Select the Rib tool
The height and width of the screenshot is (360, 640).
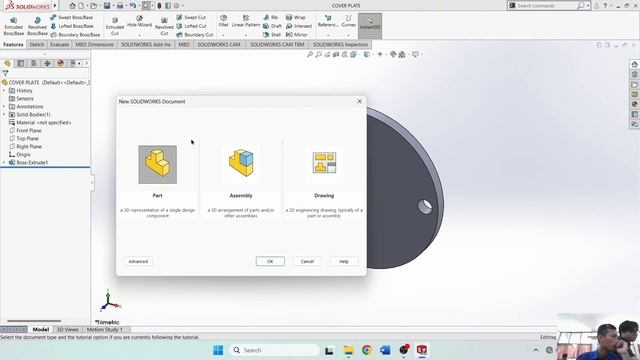(271, 18)
